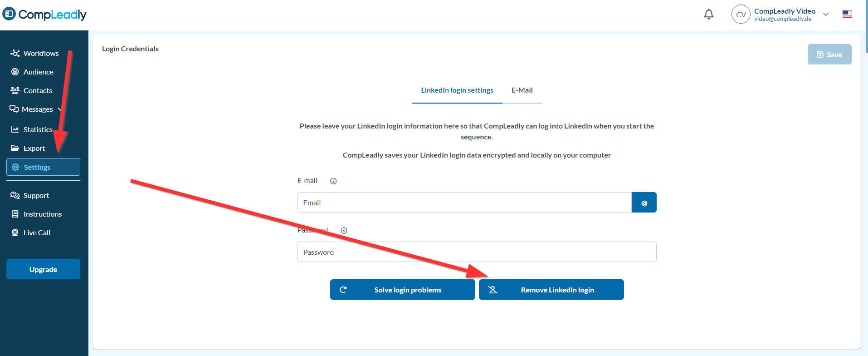
Task: Click the Upgrade button
Action: (43, 269)
